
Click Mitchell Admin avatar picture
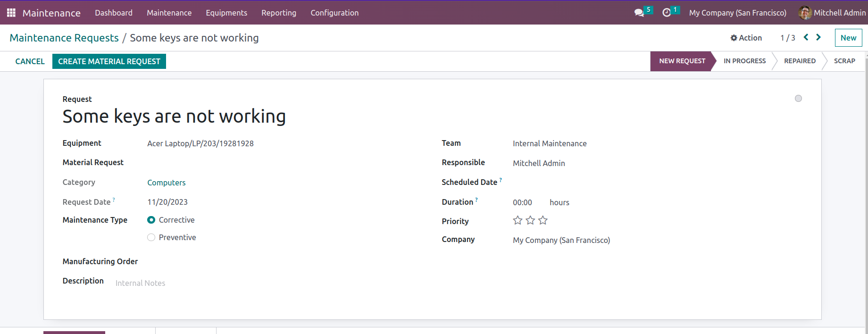(804, 13)
